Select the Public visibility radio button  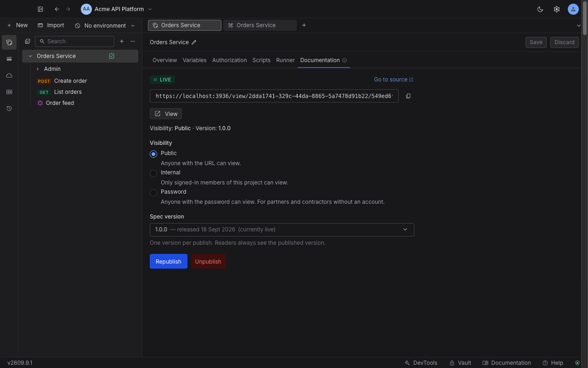[x=153, y=154]
